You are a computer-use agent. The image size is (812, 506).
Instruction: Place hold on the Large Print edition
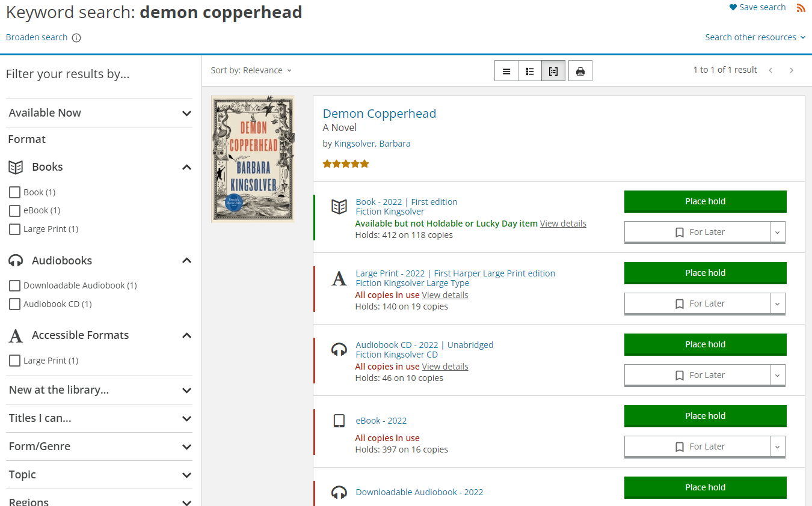pyautogui.click(x=706, y=273)
